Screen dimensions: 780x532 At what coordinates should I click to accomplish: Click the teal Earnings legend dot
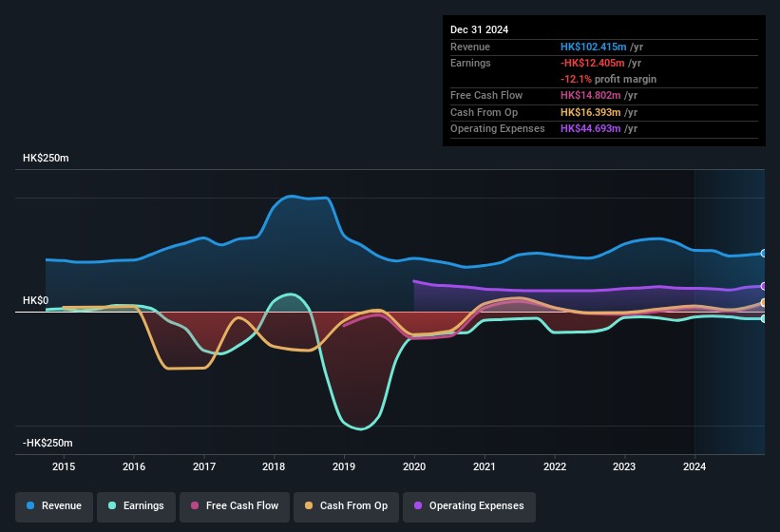pos(112,505)
